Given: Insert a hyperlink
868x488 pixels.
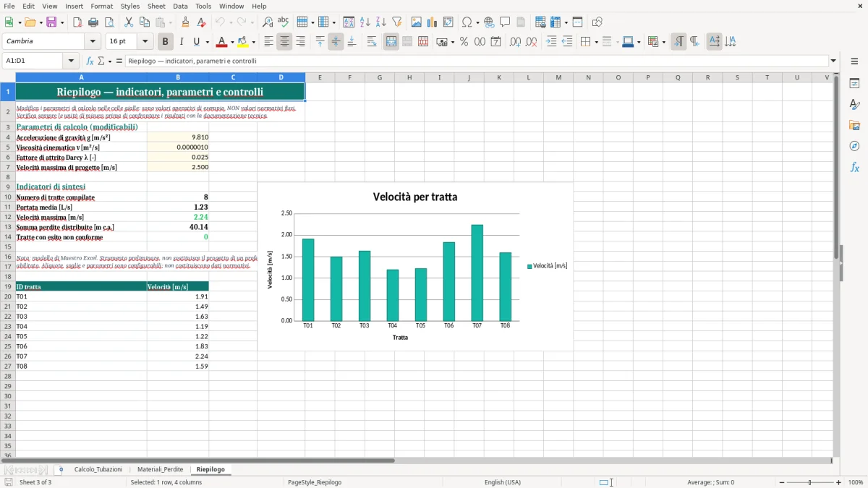Looking at the screenshot, I should (490, 22).
